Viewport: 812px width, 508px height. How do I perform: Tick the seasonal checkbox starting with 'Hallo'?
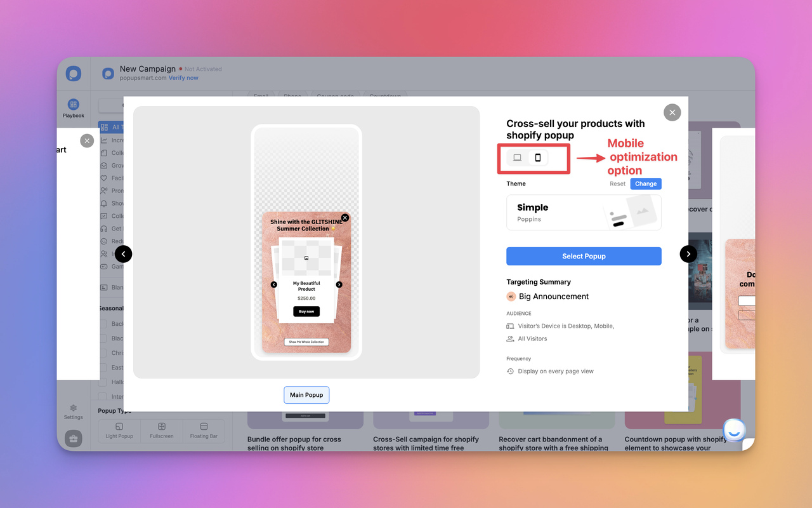pyautogui.click(x=103, y=382)
